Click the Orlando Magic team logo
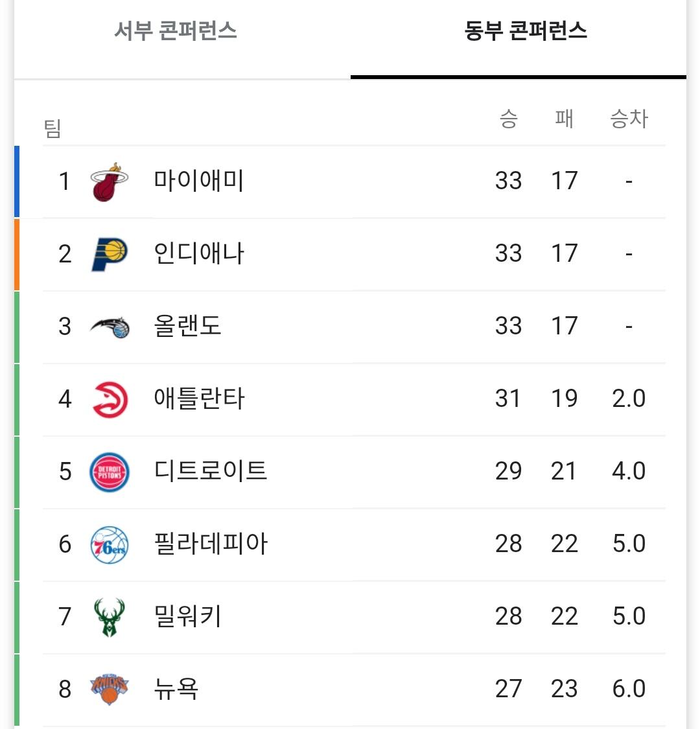The height and width of the screenshot is (729, 700). pyautogui.click(x=110, y=327)
